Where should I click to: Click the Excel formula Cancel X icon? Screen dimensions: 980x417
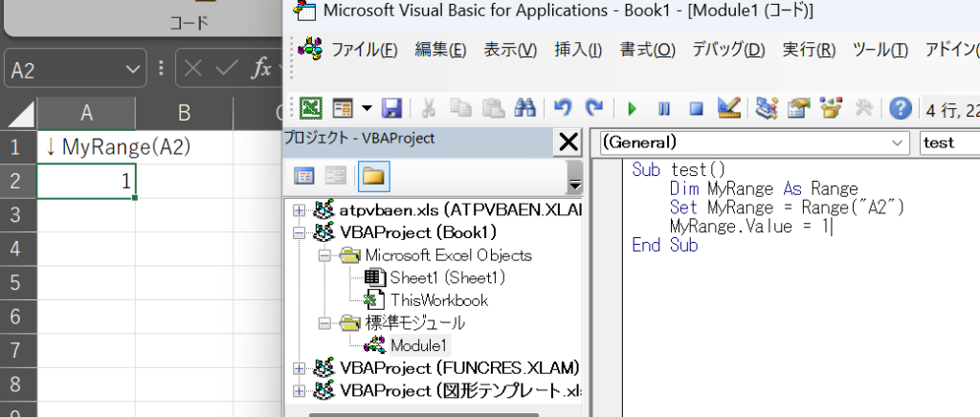[193, 69]
